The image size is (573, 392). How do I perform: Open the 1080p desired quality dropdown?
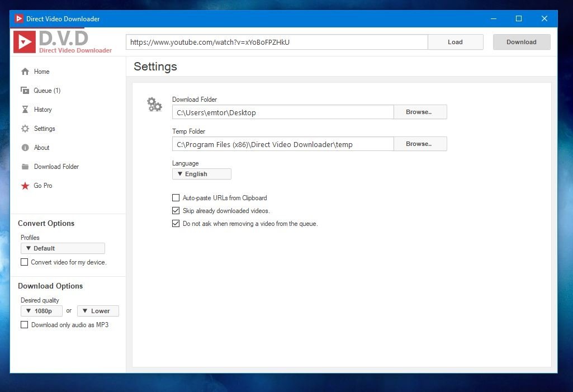[42, 311]
